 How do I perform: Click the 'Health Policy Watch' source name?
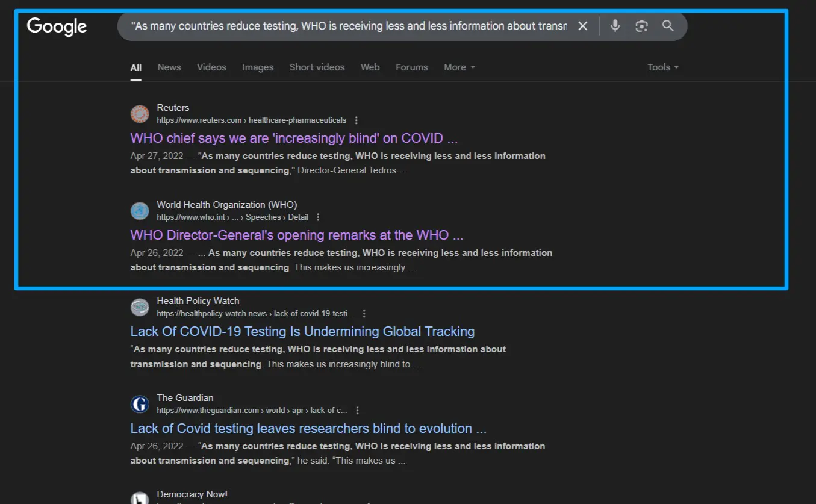click(x=198, y=301)
